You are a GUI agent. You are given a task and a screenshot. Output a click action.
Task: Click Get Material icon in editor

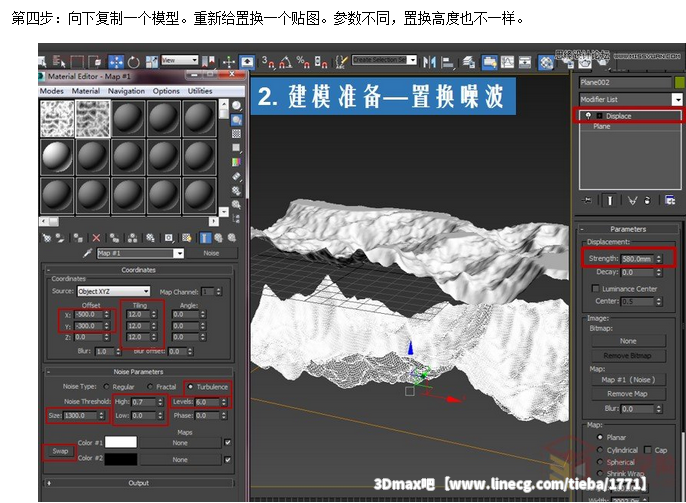(46, 238)
